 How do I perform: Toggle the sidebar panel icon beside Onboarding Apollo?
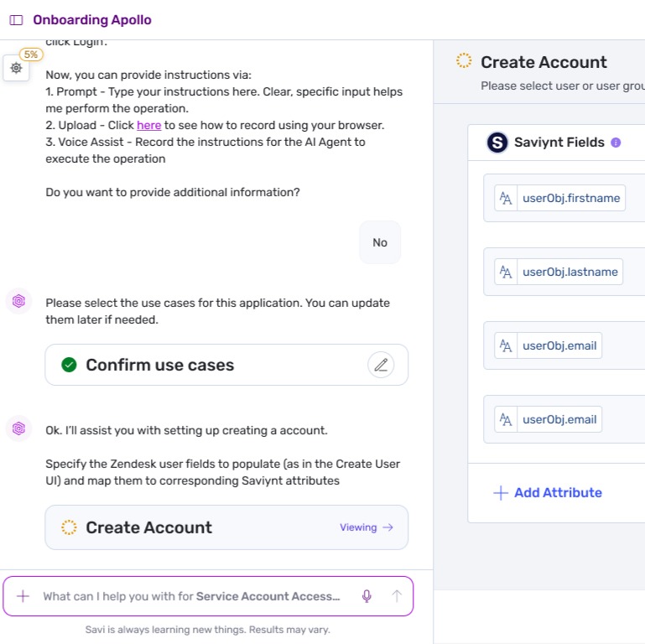(16, 20)
